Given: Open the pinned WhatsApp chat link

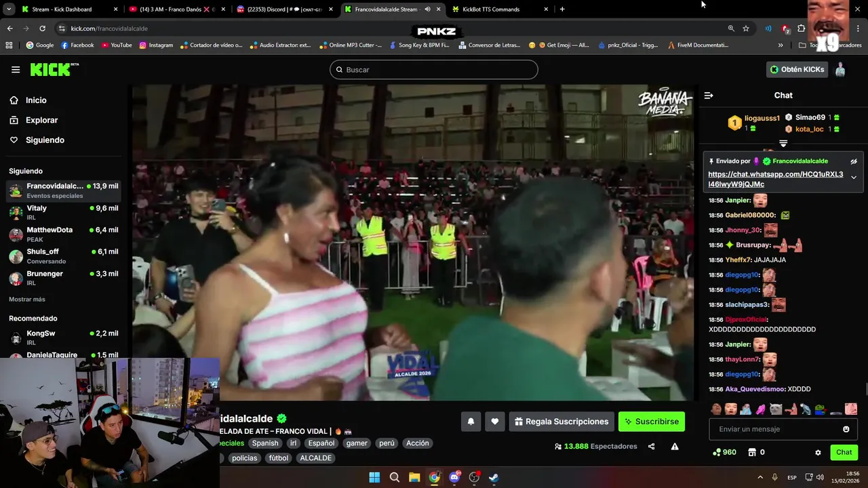Looking at the screenshot, I should click(775, 179).
